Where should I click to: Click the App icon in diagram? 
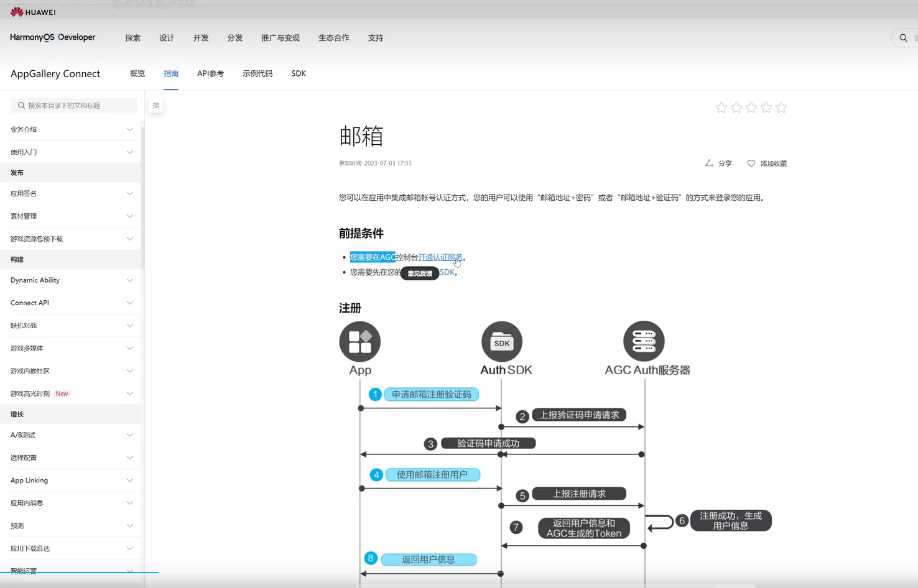[360, 341]
